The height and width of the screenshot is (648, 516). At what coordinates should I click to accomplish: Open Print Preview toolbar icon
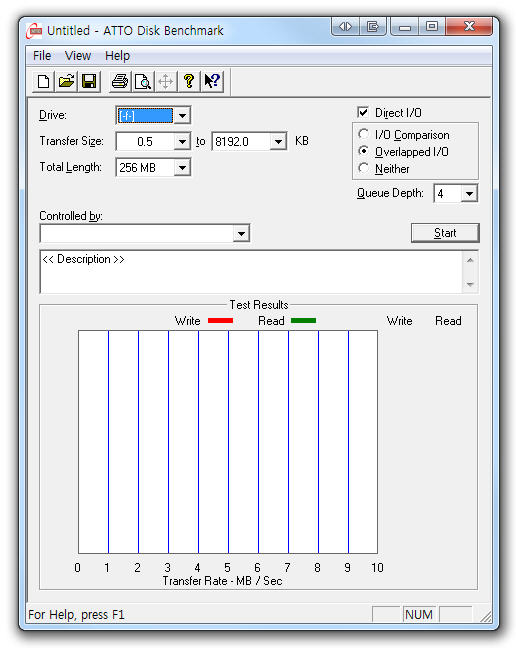143,81
